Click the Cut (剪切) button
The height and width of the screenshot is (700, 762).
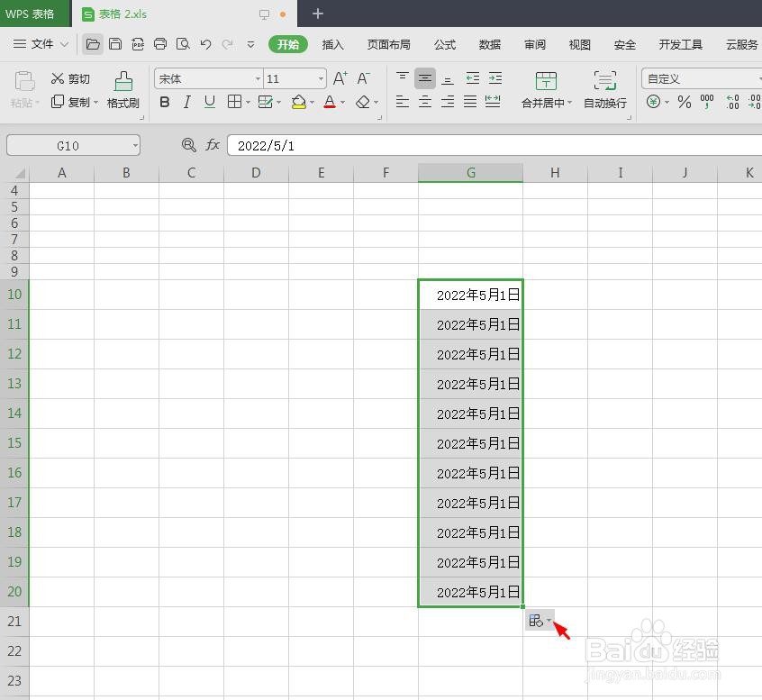click(x=70, y=78)
